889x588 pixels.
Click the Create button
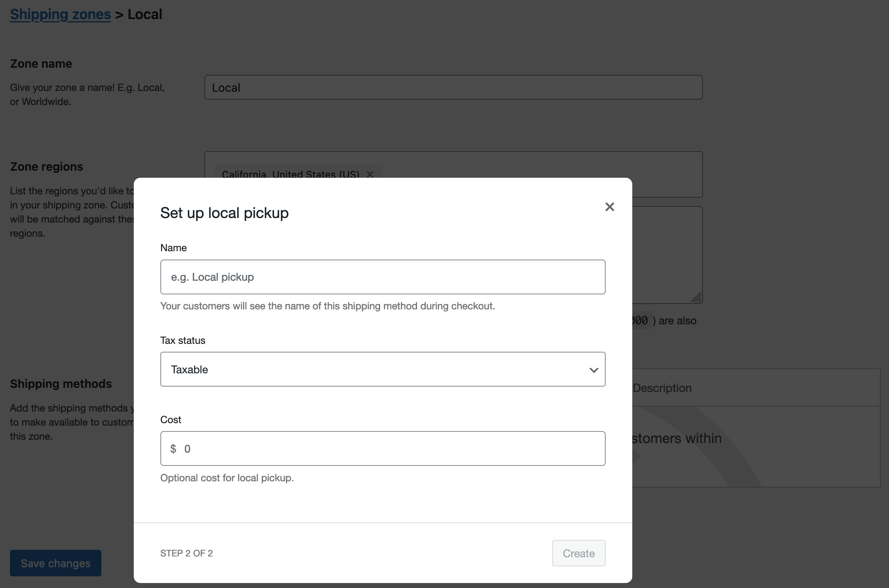[x=578, y=553]
